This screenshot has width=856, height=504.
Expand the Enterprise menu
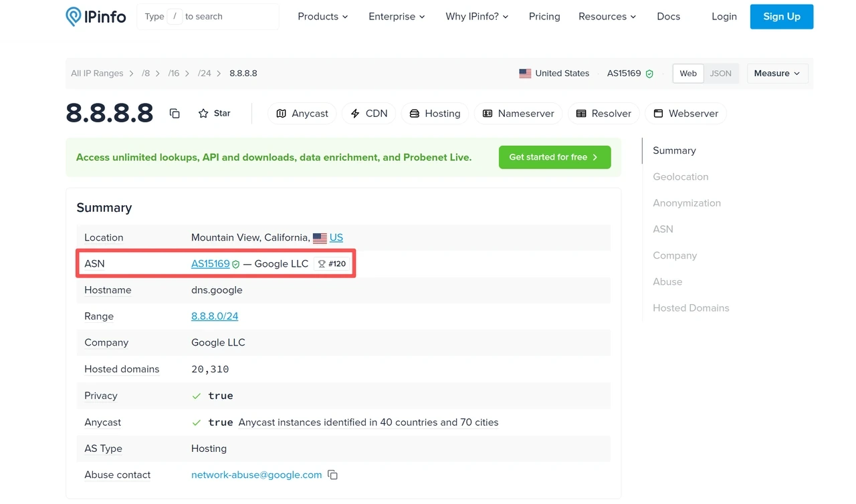[x=397, y=17]
